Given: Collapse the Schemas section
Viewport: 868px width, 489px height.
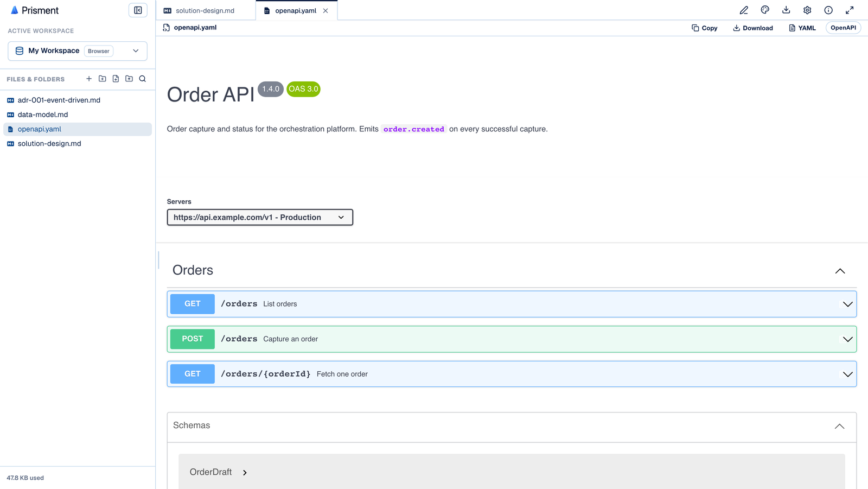Looking at the screenshot, I should click(x=839, y=426).
